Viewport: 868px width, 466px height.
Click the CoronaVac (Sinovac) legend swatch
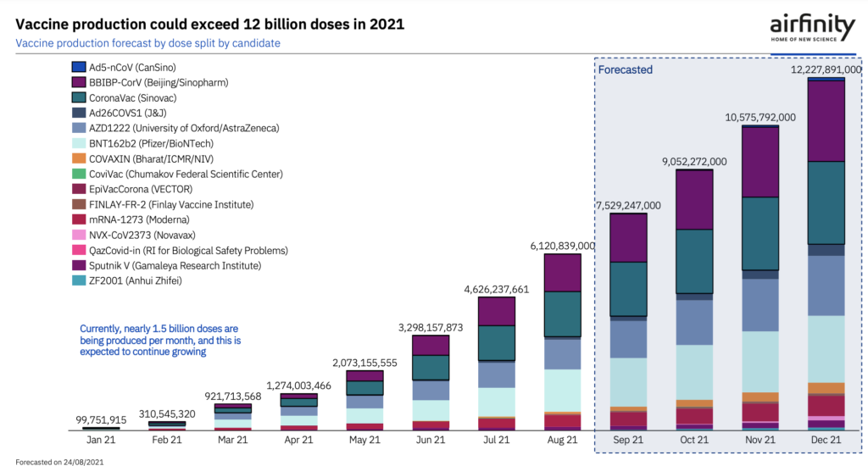click(x=79, y=97)
